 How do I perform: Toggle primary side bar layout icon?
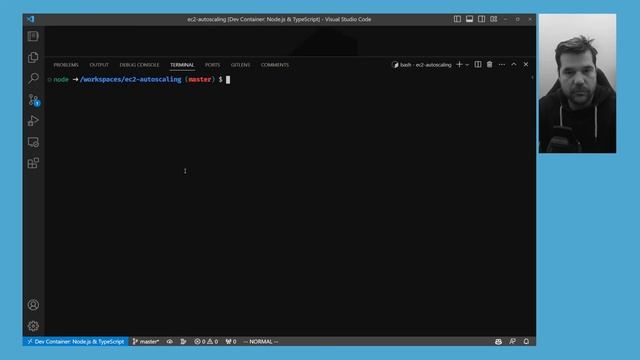(x=457, y=19)
